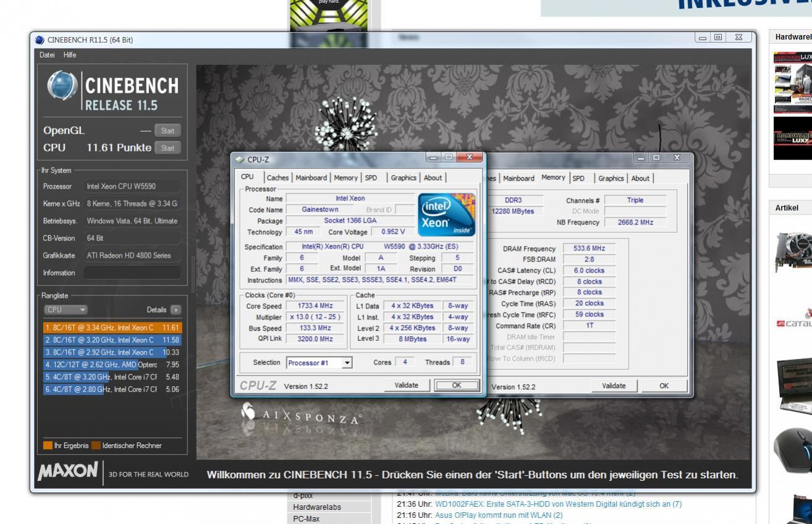The image size is (812, 524).
Task: Click the Code Name Gainestown field
Action: [320, 209]
